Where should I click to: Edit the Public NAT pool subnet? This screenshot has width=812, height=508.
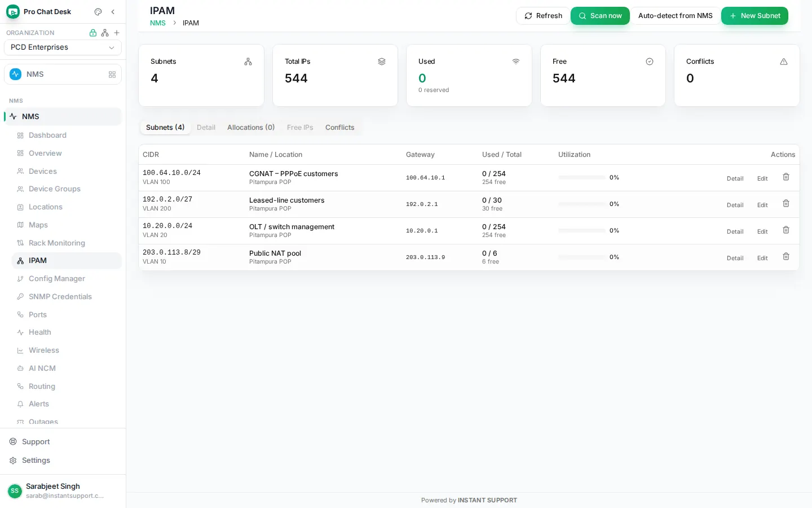pyautogui.click(x=762, y=258)
